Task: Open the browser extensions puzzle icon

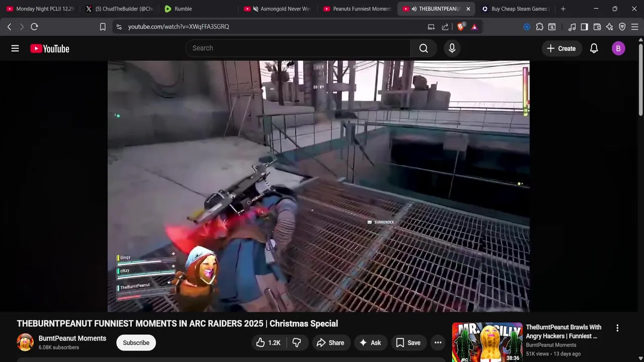Action: tap(539, 27)
